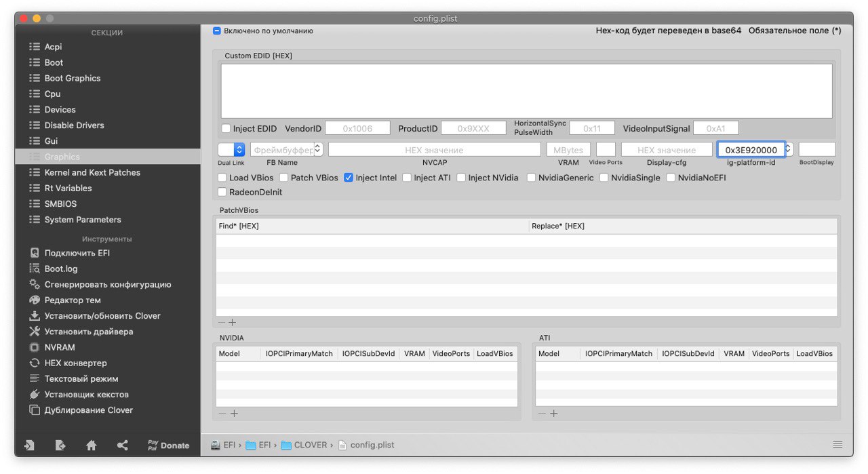The height and width of the screenshot is (474, 868).
Task: Open the ig-platform-id dropdown arrow
Action: tap(788, 150)
